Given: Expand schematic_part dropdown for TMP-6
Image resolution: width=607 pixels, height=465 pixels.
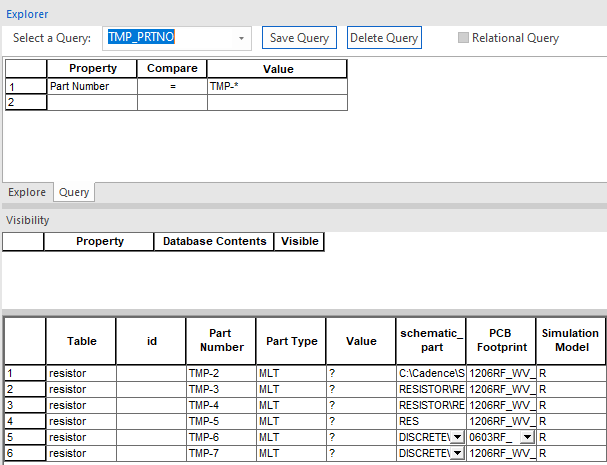Looking at the screenshot, I should pos(456,437).
